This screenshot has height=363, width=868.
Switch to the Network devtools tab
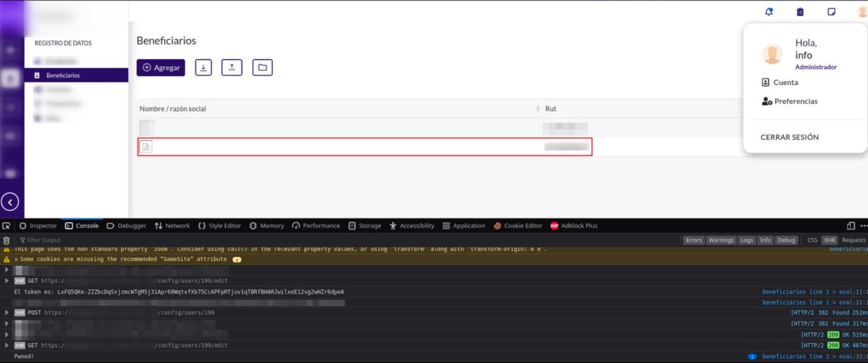[x=173, y=226]
